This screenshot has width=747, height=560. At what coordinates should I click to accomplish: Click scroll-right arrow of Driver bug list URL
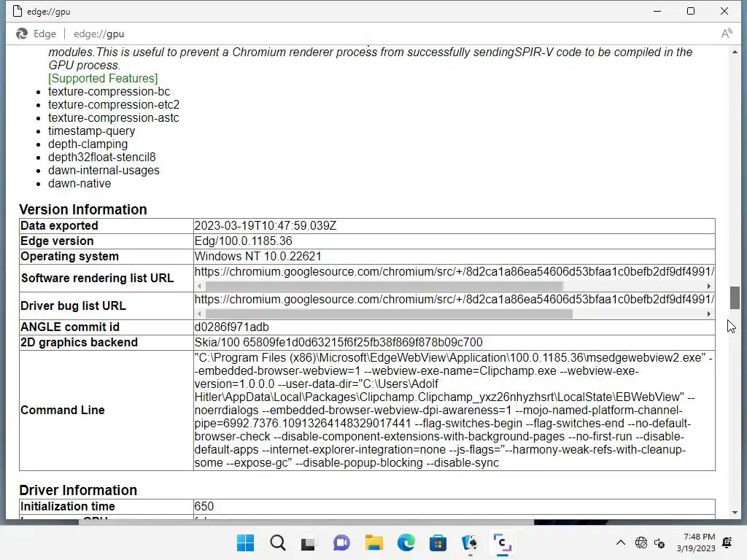point(709,314)
